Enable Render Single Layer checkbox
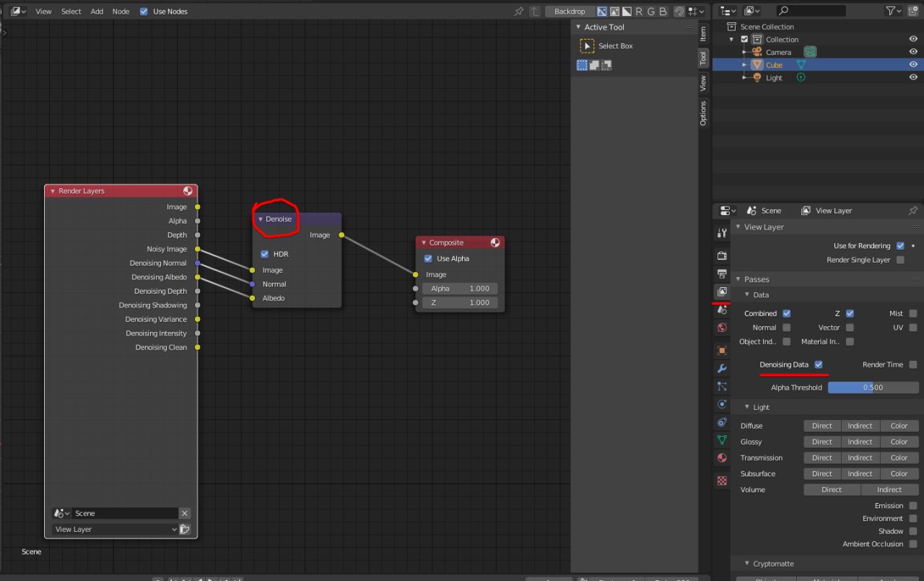This screenshot has width=924, height=581. coord(899,260)
